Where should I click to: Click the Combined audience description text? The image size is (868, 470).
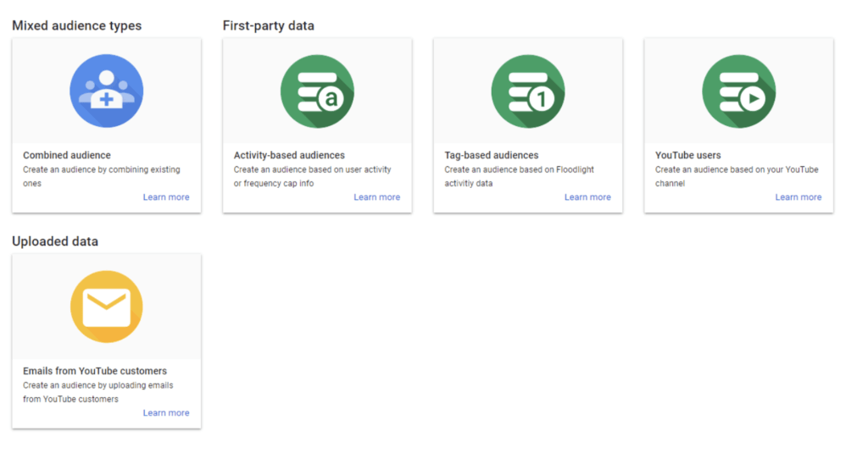coord(101,176)
